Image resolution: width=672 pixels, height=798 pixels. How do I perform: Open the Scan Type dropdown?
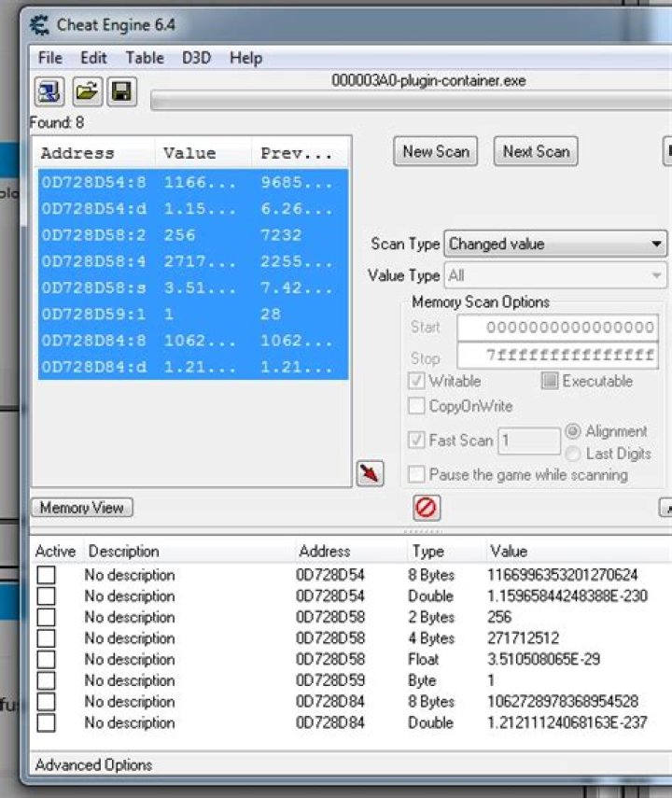[x=554, y=245]
